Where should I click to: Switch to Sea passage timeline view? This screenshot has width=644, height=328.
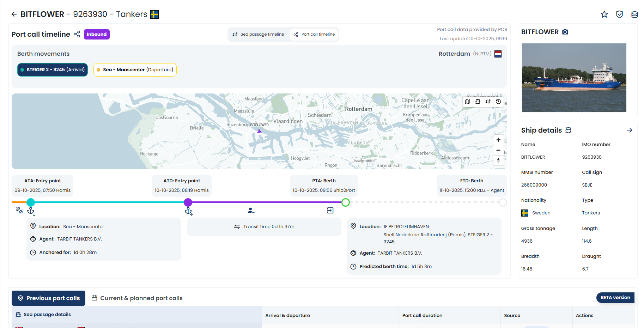[259, 35]
